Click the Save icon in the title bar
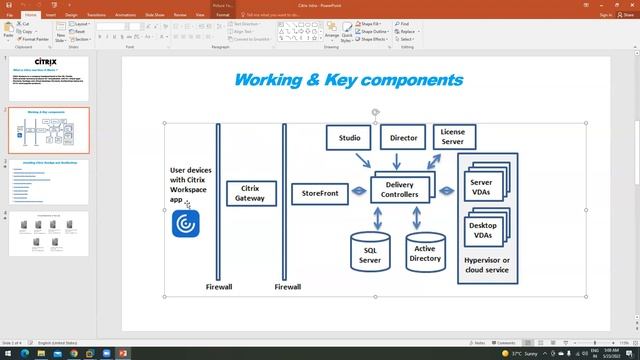This screenshot has height=360, width=640. (9, 5)
